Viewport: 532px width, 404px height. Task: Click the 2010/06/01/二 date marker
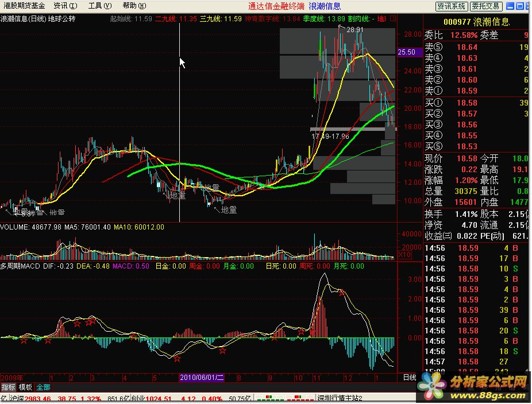(202, 378)
